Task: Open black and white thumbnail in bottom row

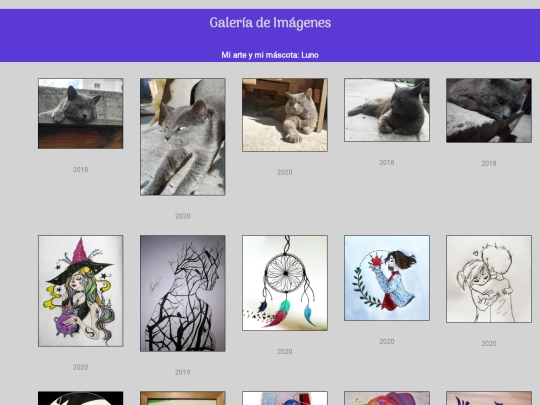Action: (x=81, y=398)
